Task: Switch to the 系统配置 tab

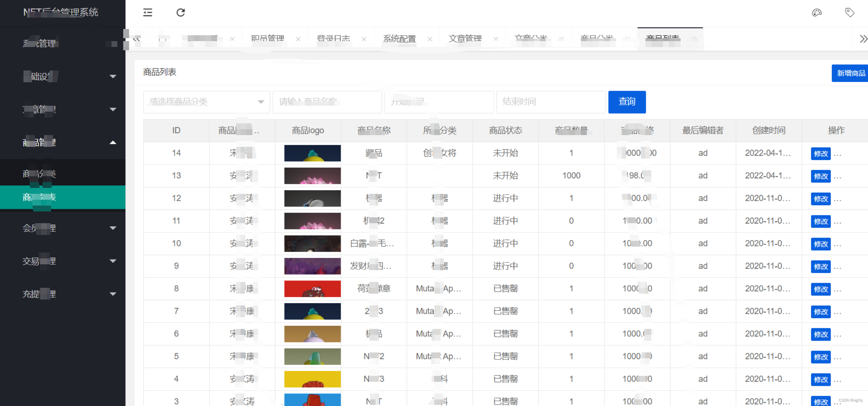Action: tap(399, 39)
